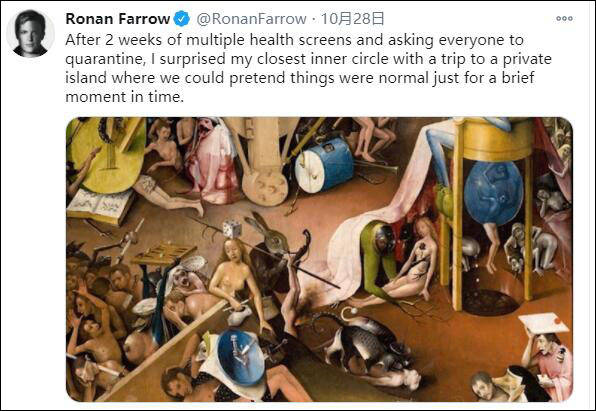Click the round blue shield with a hand
This screenshot has width=596, height=411.
click(242, 357)
